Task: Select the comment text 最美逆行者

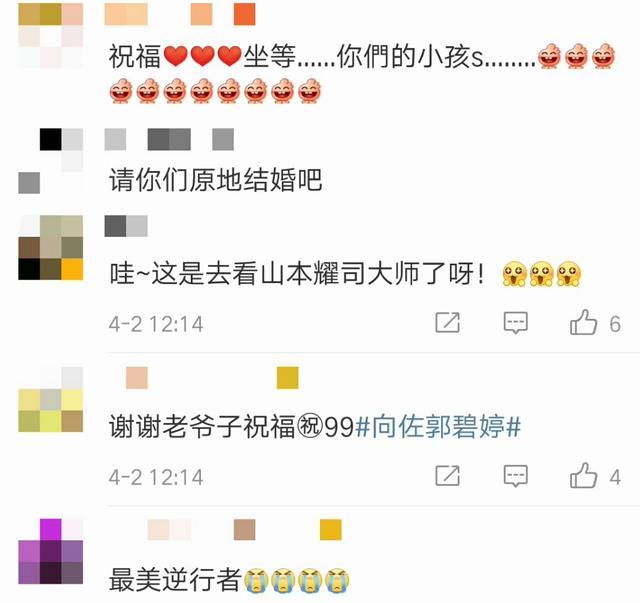Action: (x=174, y=580)
